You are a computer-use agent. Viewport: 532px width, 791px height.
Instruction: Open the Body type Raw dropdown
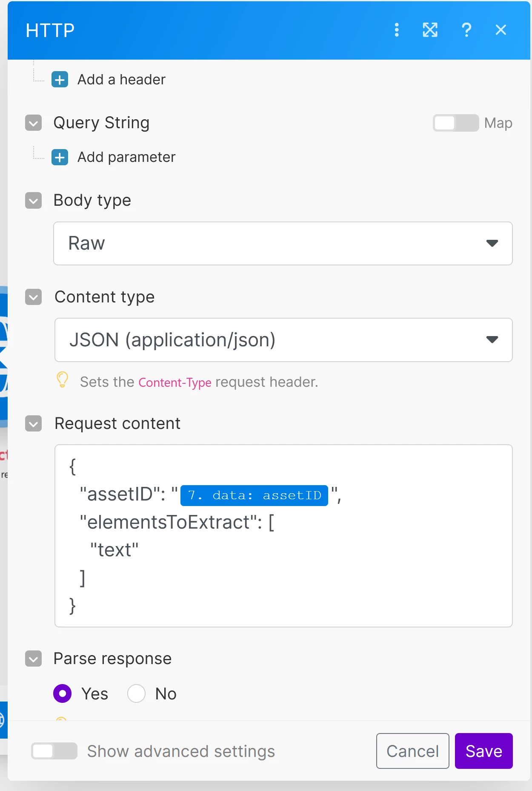283,243
